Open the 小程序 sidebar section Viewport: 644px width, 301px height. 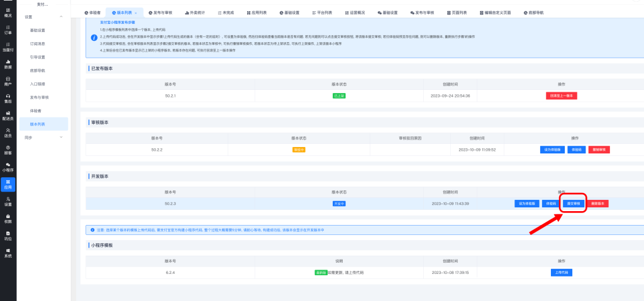click(x=8, y=167)
